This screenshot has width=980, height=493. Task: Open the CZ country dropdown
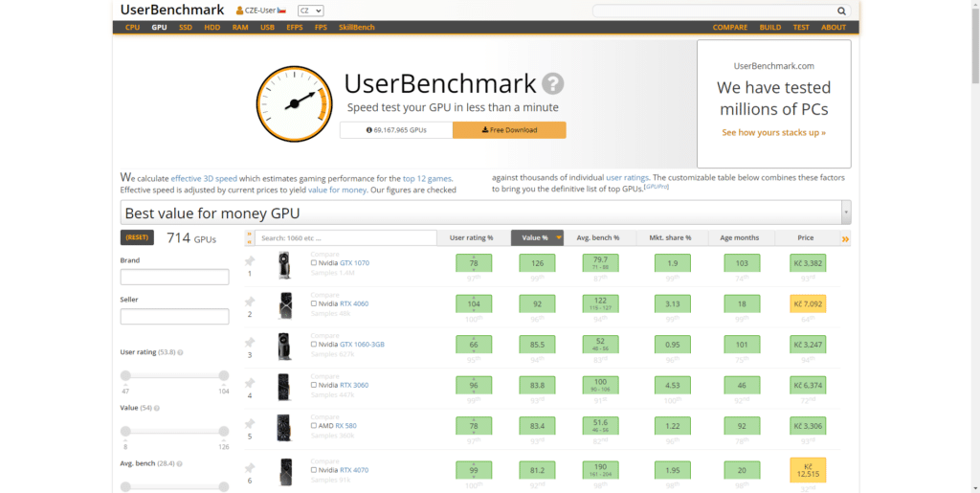(310, 11)
